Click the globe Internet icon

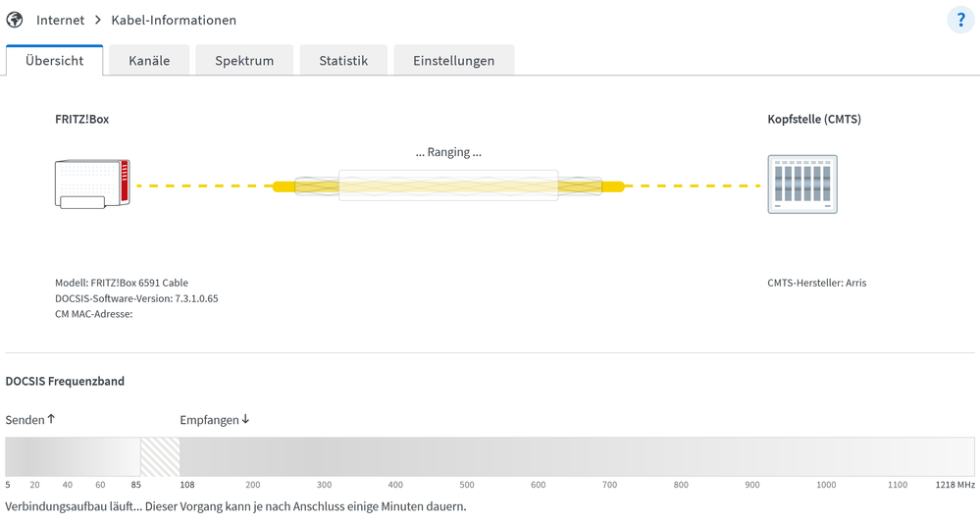click(15, 20)
